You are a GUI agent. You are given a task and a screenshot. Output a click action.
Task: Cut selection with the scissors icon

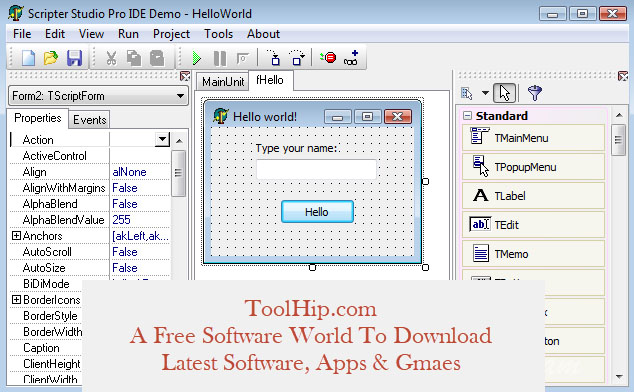(111, 58)
